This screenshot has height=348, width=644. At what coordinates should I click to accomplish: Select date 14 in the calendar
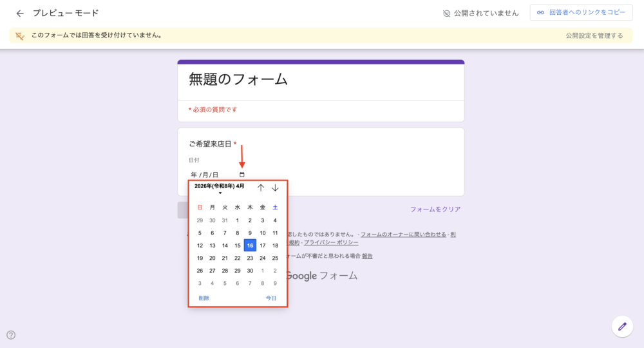point(225,246)
